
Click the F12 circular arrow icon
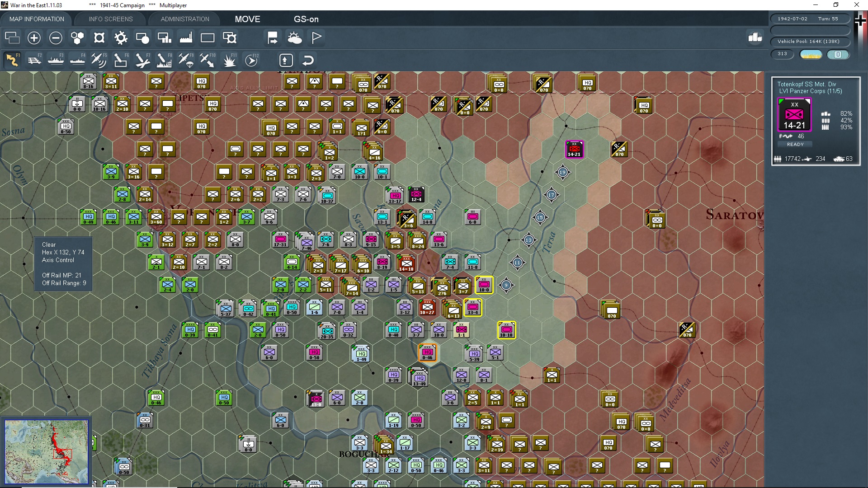(x=251, y=60)
